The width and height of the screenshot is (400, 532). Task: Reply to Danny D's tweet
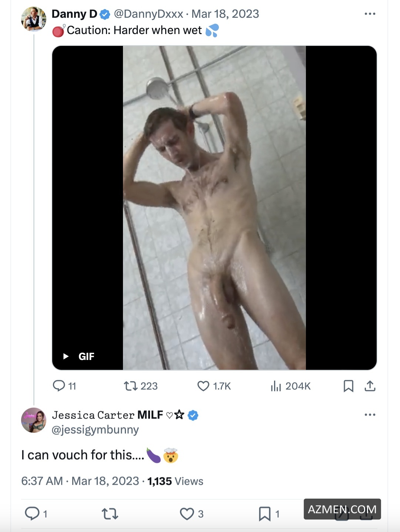59,386
